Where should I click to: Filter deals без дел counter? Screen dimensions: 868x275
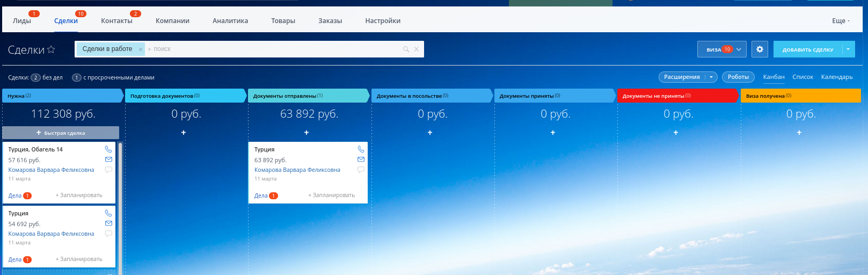pos(46,77)
